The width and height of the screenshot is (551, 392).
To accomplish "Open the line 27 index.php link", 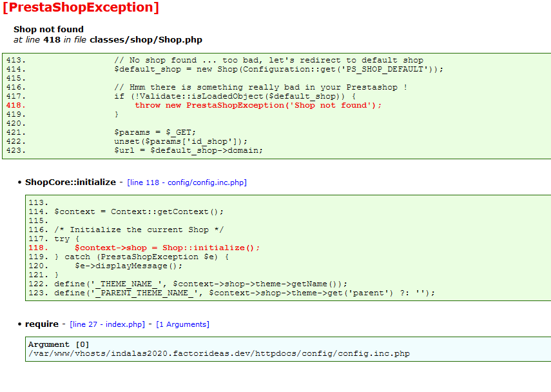I will coord(107,324).
